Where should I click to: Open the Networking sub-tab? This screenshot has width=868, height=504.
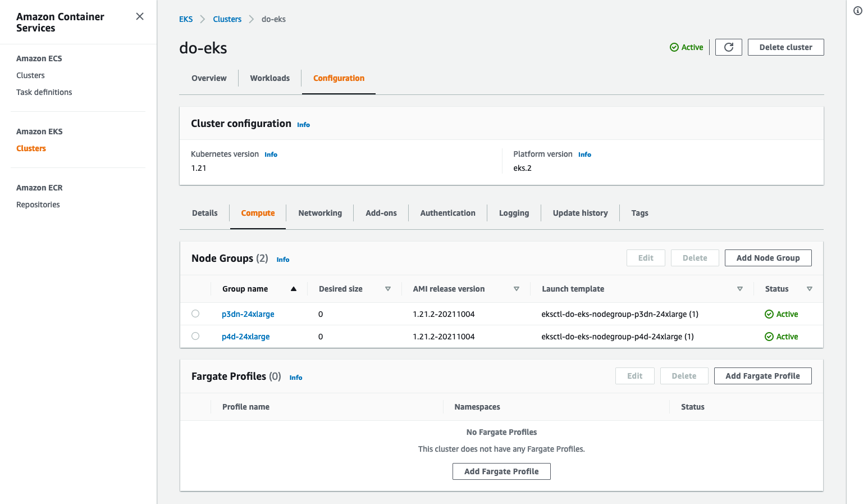point(320,213)
